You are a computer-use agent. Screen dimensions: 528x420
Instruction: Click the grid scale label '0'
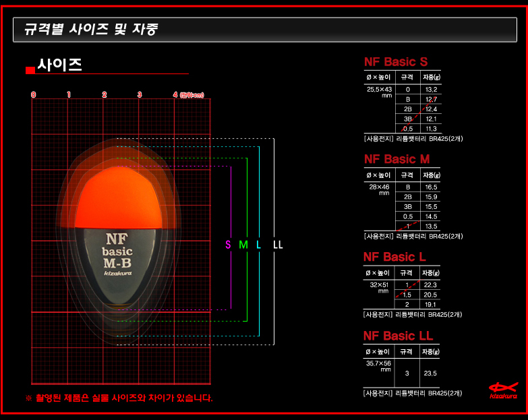pyautogui.click(x=33, y=94)
